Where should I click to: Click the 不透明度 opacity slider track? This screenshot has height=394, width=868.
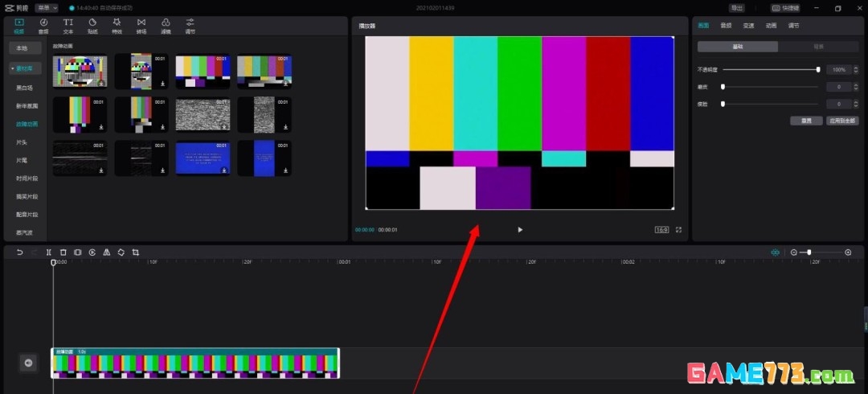coord(770,70)
